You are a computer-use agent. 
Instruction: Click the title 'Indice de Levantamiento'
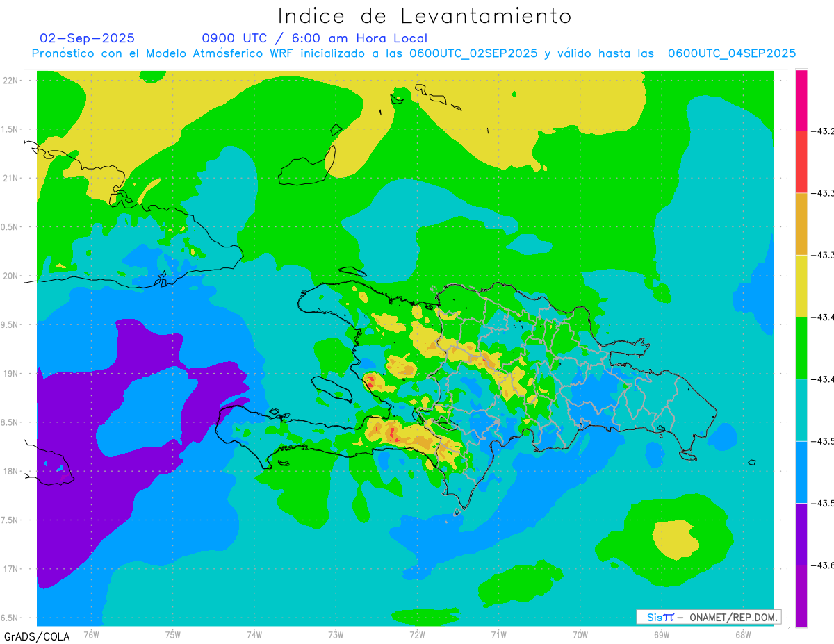click(x=425, y=16)
